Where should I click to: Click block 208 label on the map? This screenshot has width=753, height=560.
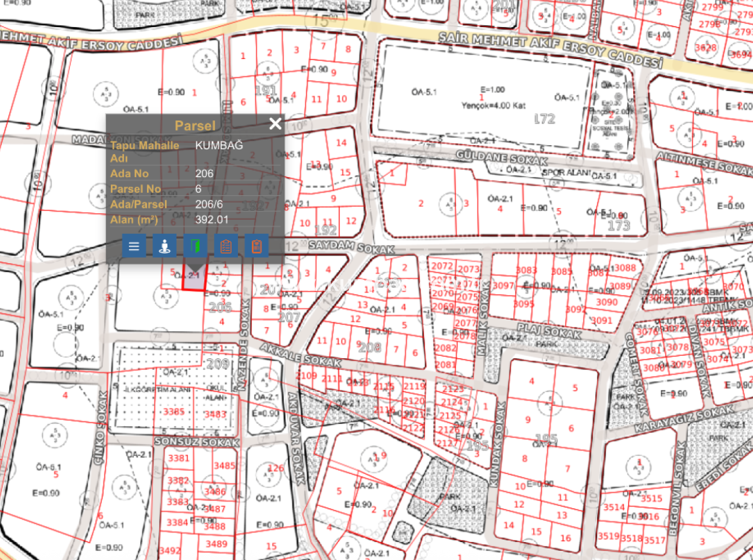coord(369,347)
